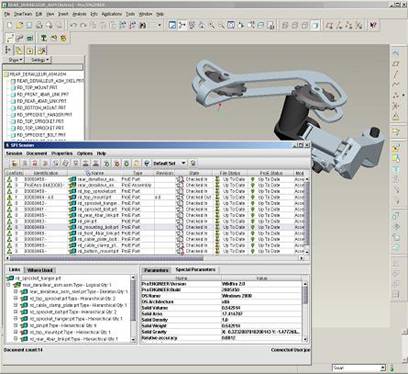Sort by the Identification column header

pyautogui.click(x=46, y=173)
